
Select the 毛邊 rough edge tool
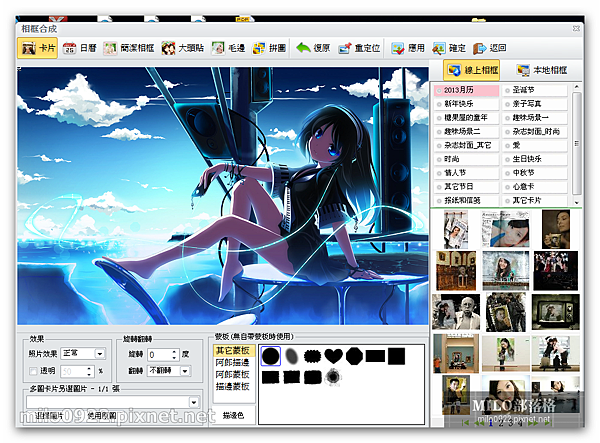point(228,48)
